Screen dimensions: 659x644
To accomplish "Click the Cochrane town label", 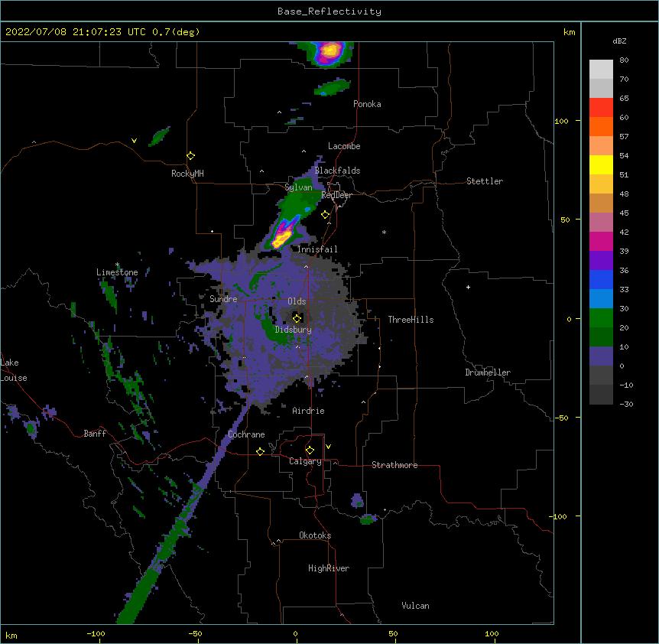I will coord(246,434).
